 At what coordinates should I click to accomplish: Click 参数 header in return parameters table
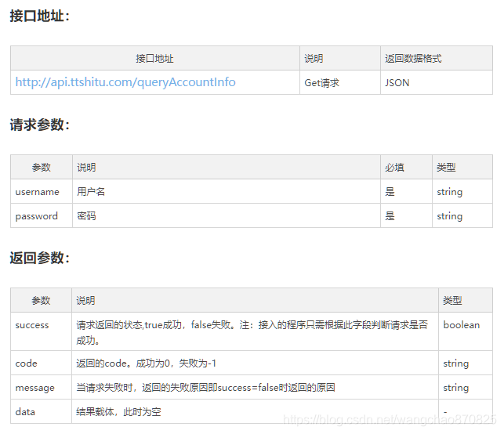pos(41,301)
